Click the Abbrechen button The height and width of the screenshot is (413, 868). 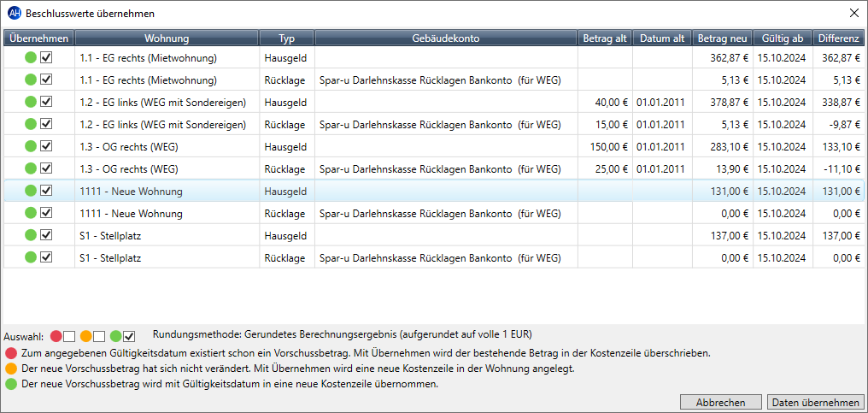pos(720,403)
